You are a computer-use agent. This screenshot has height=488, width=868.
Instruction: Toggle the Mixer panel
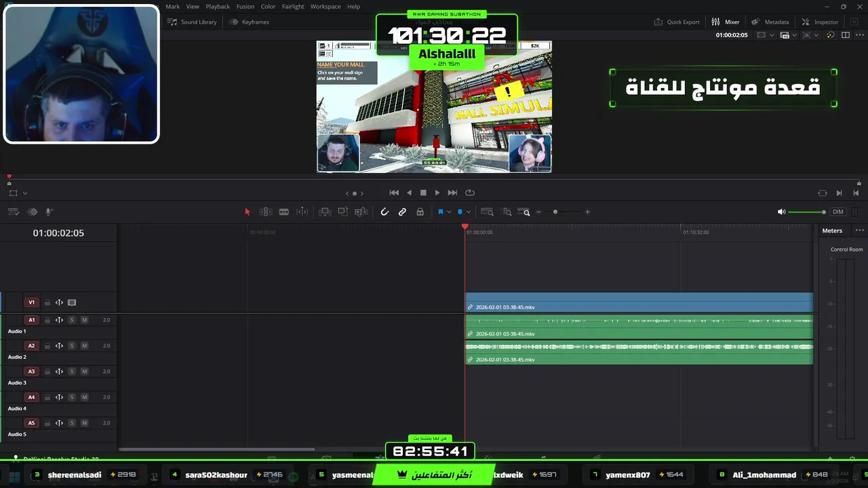[725, 22]
